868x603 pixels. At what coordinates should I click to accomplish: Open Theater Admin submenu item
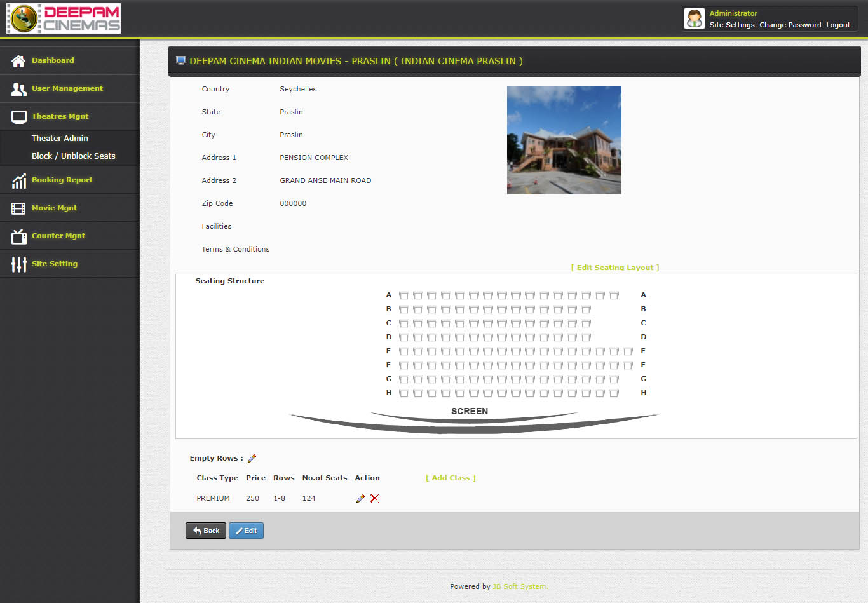(60, 139)
